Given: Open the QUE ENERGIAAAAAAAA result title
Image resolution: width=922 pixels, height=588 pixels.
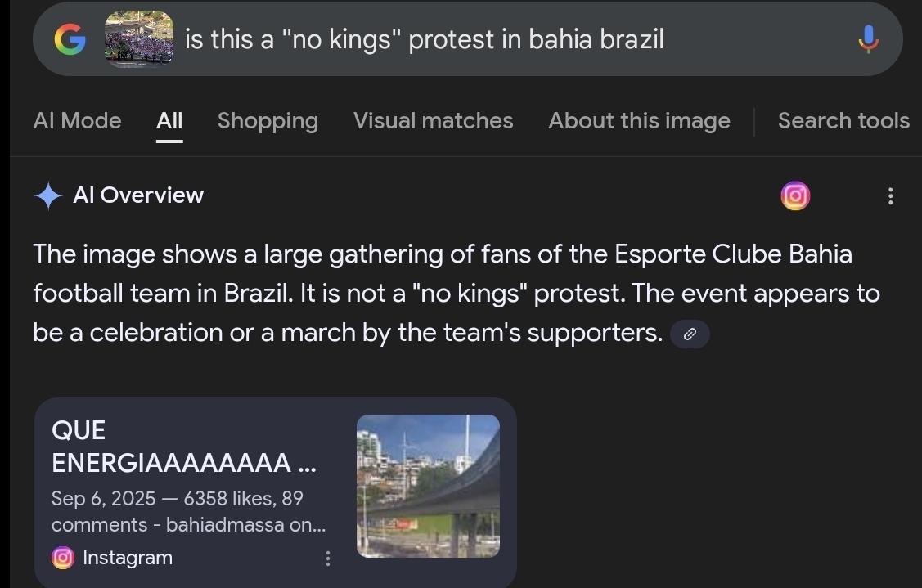Looking at the screenshot, I should [183, 447].
